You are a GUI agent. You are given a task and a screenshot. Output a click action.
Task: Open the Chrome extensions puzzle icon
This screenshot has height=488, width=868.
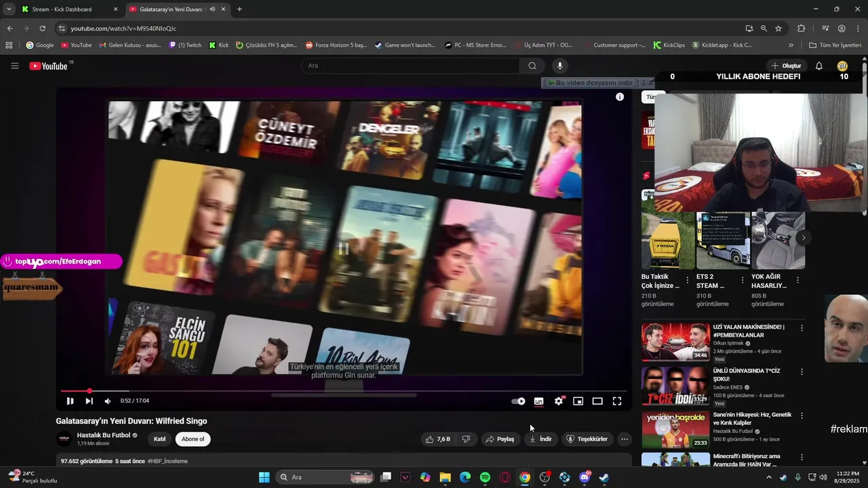click(x=802, y=28)
